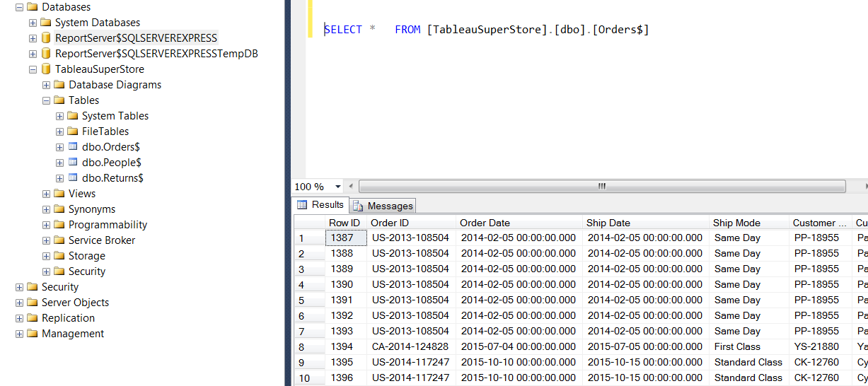Viewport: 868px width, 386px height.
Task: Select the dbo.Orders$ tree item label
Action: [x=111, y=147]
